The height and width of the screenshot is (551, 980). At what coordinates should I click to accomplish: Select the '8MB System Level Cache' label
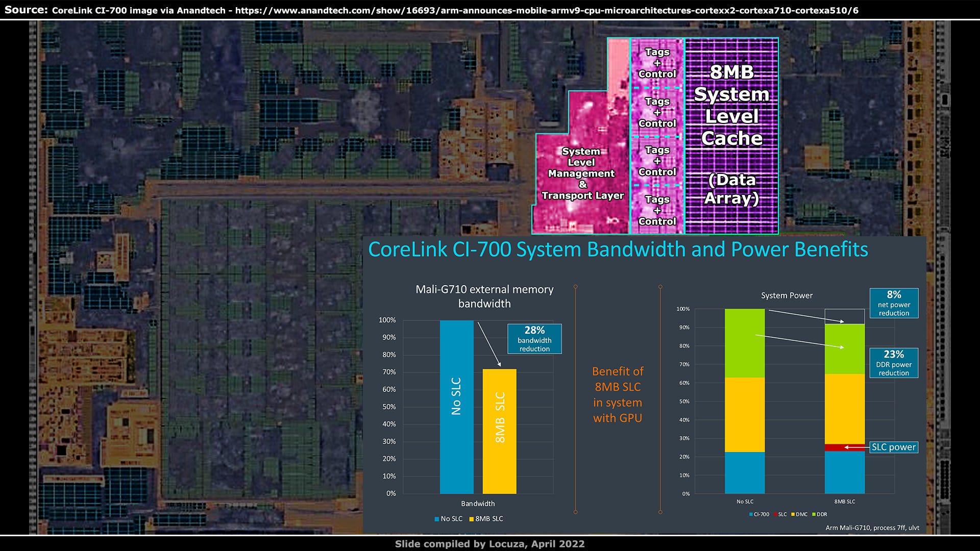(x=731, y=105)
